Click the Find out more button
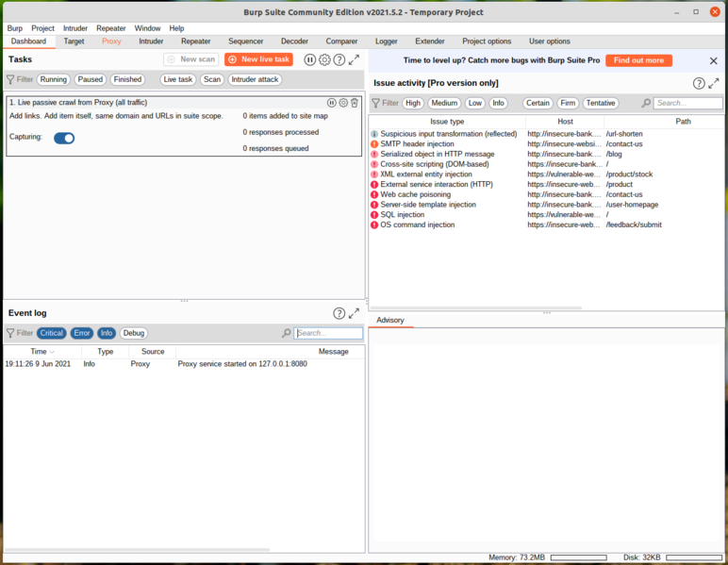 point(638,60)
